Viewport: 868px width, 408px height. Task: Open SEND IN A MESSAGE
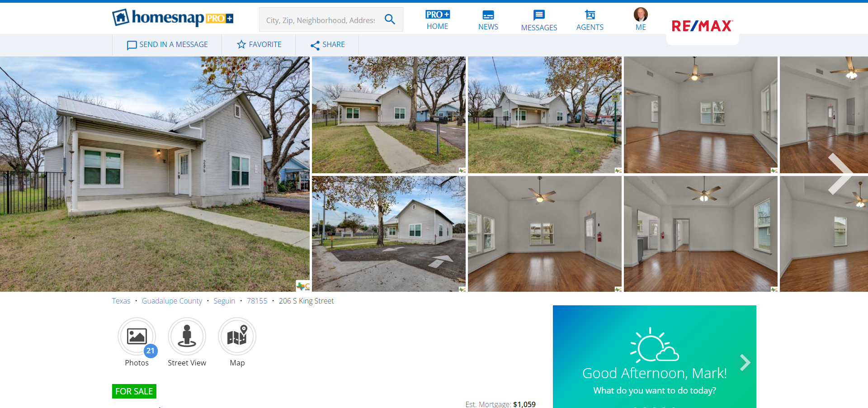[167, 44]
